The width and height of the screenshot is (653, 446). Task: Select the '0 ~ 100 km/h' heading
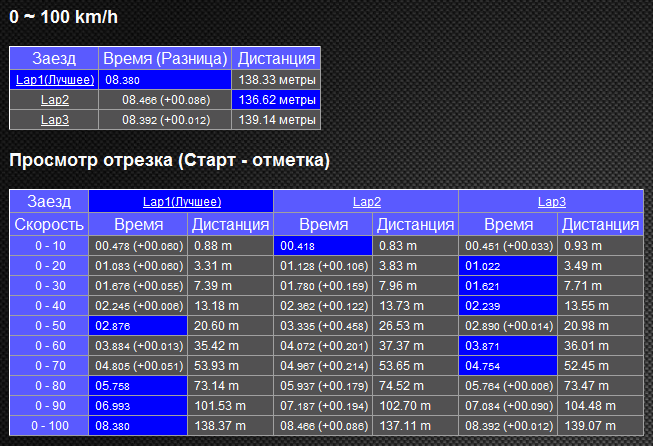tap(64, 17)
